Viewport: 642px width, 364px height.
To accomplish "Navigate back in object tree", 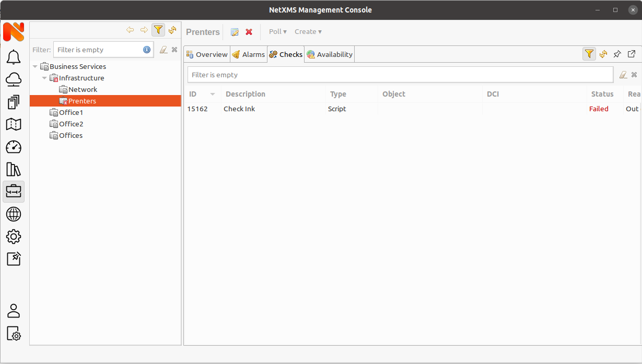I will 130,30.
